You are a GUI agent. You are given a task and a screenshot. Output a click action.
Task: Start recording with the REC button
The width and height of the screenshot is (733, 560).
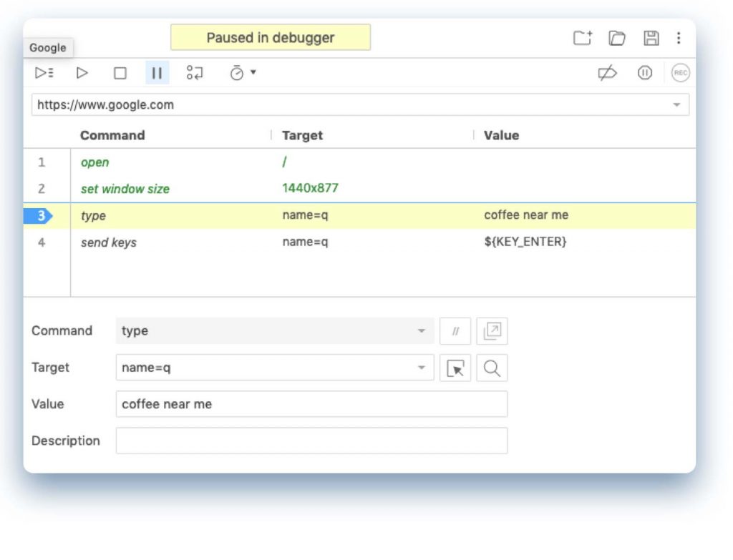(680, 73)
